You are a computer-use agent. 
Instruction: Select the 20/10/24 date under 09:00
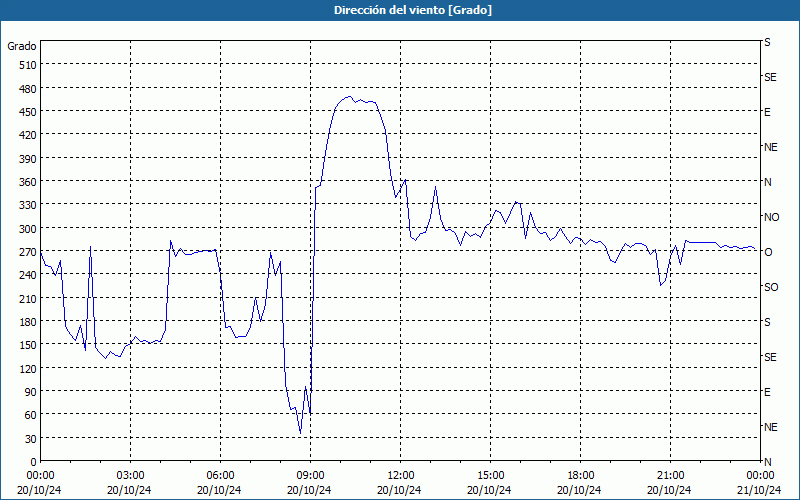click(x=309, y=490)
